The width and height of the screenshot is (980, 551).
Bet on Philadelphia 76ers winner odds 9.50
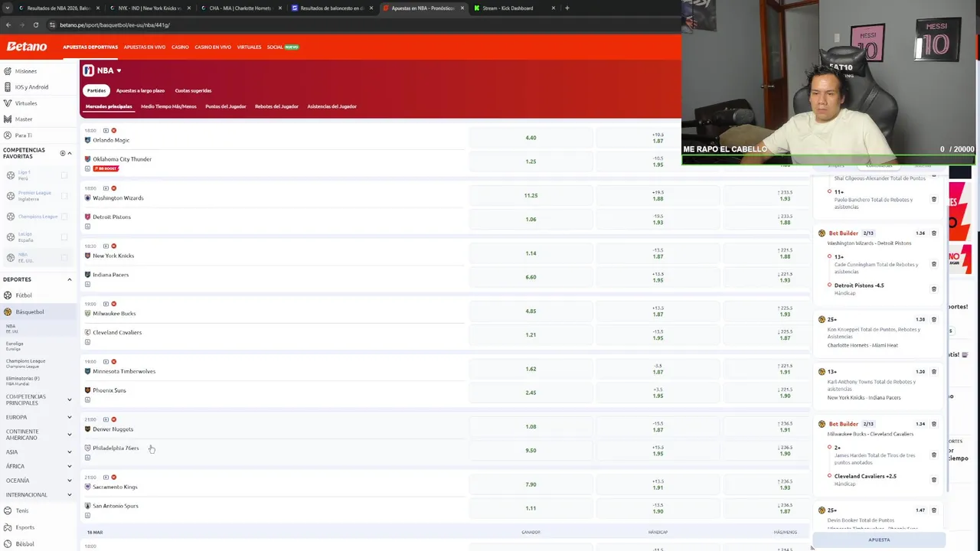(531, 451)
